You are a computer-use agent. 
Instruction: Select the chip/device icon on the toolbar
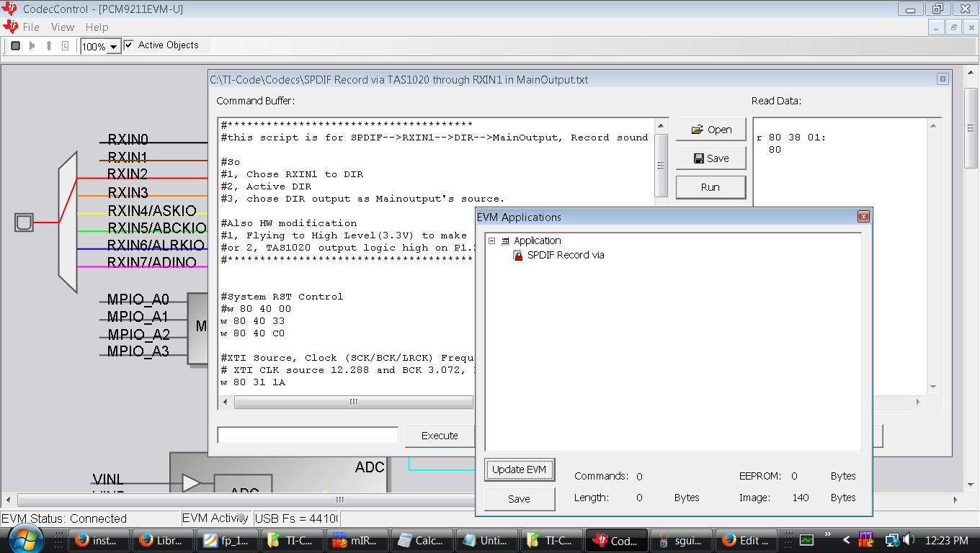tap(14, 45)
